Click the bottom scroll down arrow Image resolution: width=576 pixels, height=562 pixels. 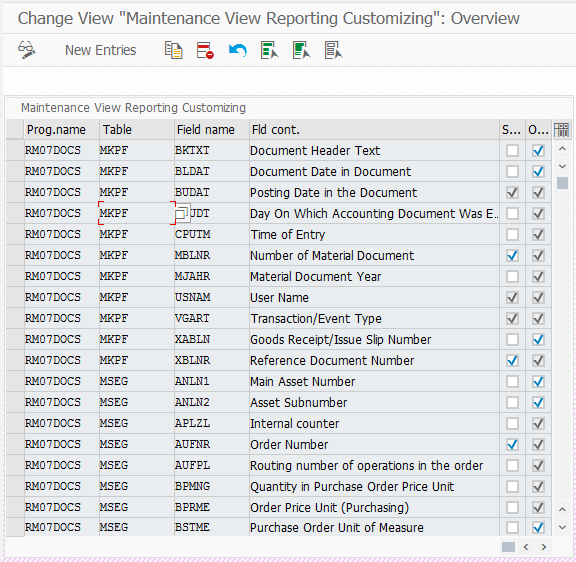562,527
